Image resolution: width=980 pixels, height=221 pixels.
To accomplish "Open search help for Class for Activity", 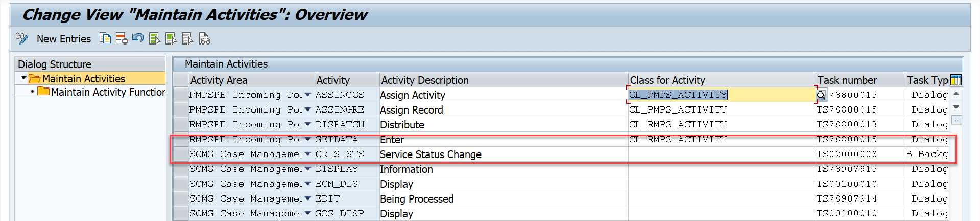I will 821,95.
